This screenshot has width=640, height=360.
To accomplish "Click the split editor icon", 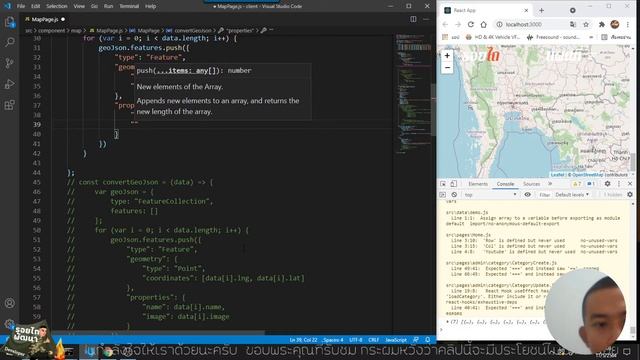I will 413,19.
